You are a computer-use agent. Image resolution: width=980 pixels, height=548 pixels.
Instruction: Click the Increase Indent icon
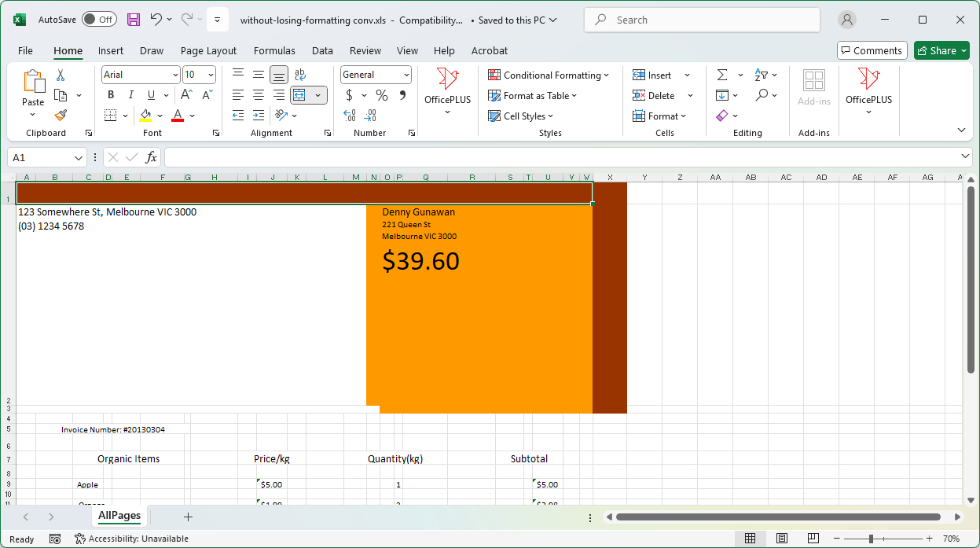click(258, 116)
